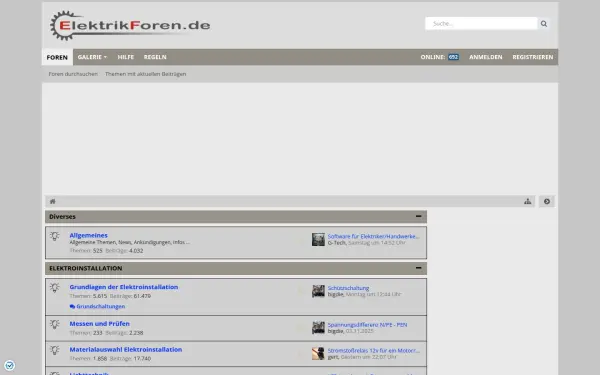Click the lightbulb icon beside Allgemeines

point(55,236)
